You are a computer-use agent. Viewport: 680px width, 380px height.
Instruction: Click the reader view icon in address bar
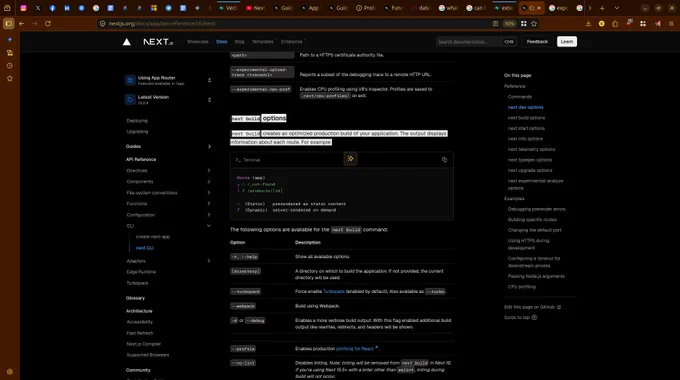[495, 23]
